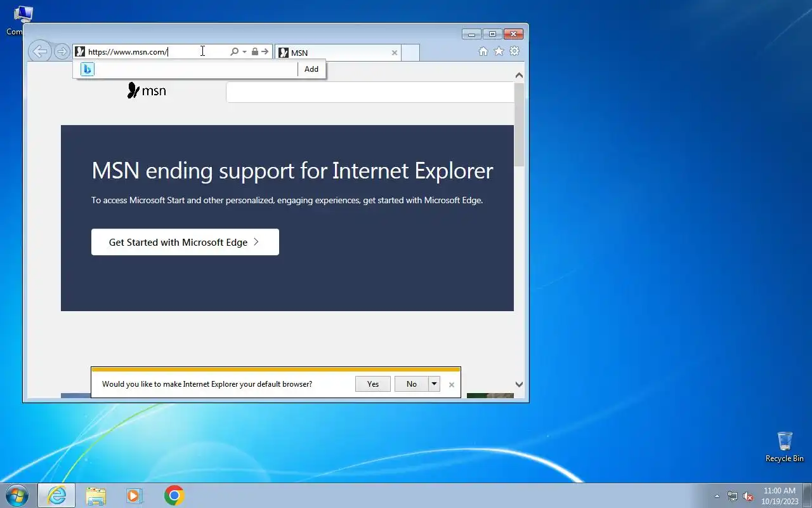Open the Favorites star icon
This screenshot has height=508, width=812.
pyautogui.click(x=499, y=51)
